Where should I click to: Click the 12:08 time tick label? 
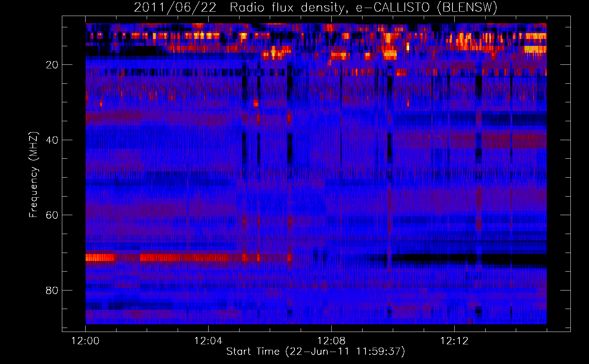click(331, 341)
